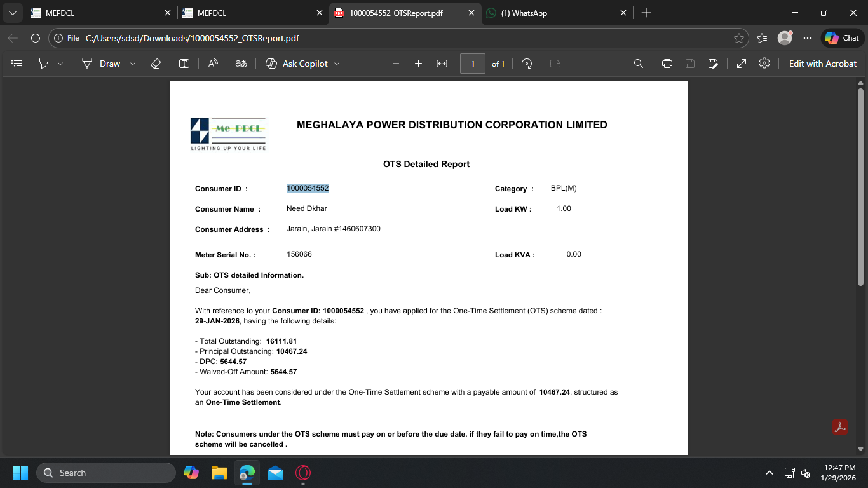Click the date 29-JAN-2026 in the letter
The image size is (868, 488).
coord(217,321)
